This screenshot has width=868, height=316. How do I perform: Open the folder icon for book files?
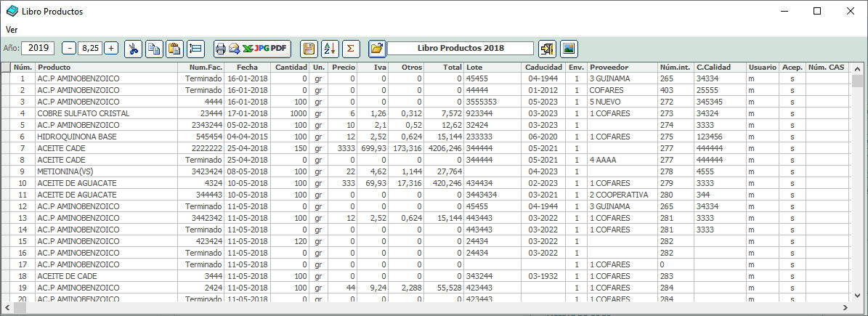(x=376, y=49)
